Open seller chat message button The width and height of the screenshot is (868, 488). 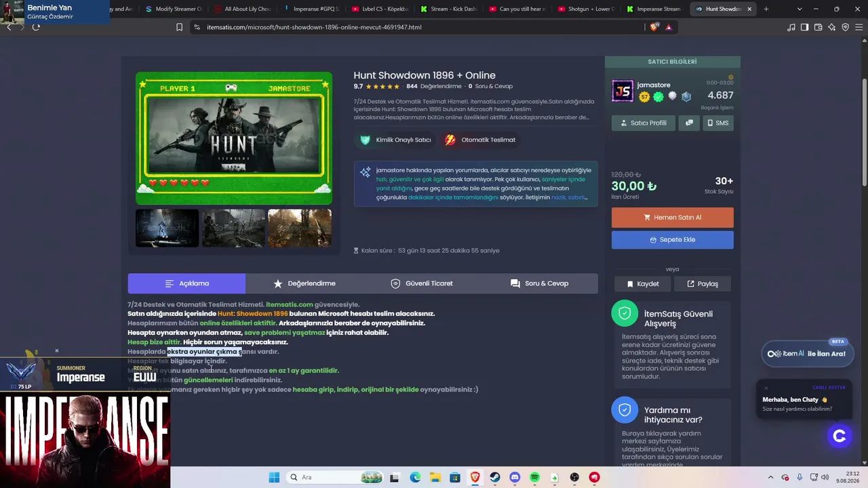(x=689, y=123)
